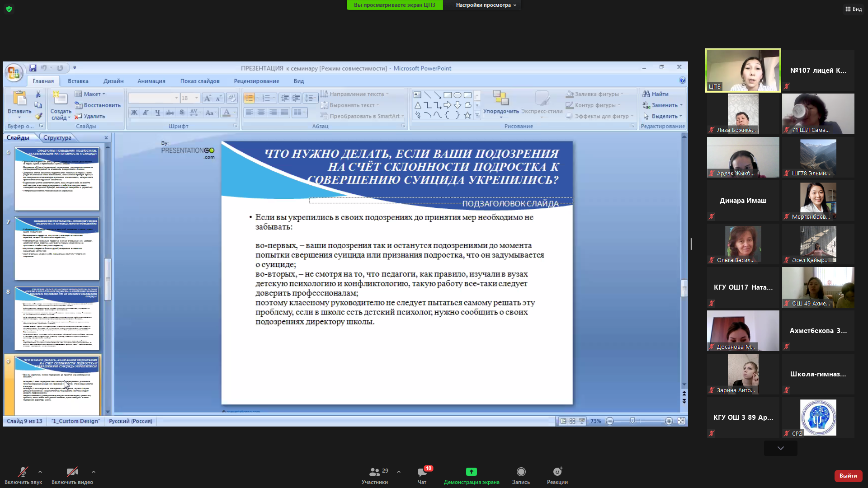Screen dimensions: 868x488
Task: Open the Reactions smiley icon
Action: (557, 472)
